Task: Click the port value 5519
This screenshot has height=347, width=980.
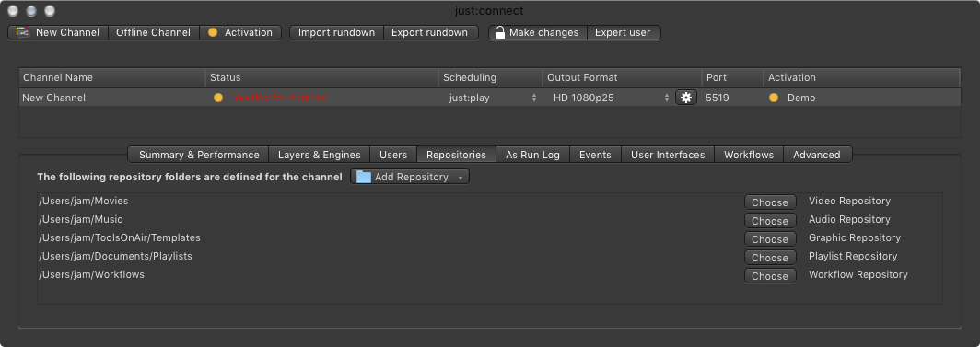Action: coord(717,98)
